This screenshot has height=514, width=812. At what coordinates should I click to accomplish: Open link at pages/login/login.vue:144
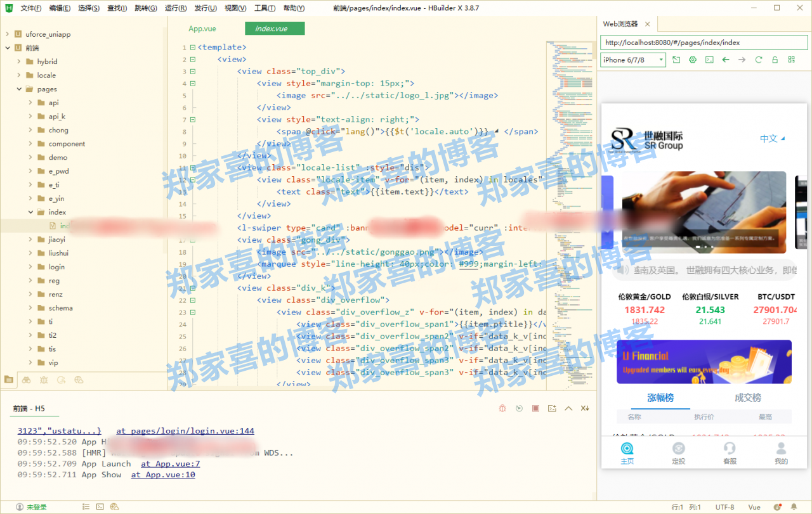[185, 431]
